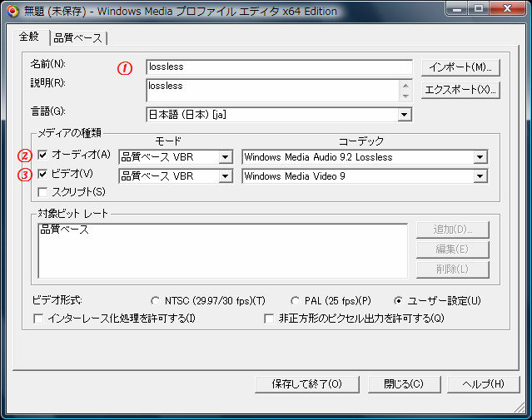Image resolution: width=532 pixels, height=420 pixels.
Task: Click the インポート(M)... button
Action: [x=460, y=67]
